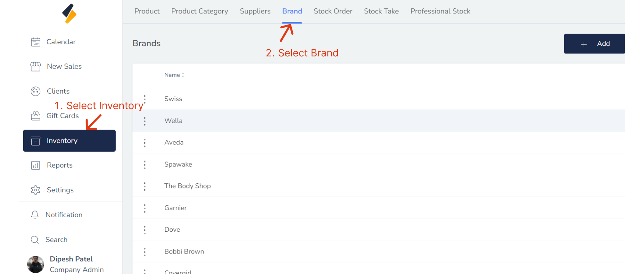Select The Body Shop brand row
644x274 pixels.
click(x=187, y=186)
